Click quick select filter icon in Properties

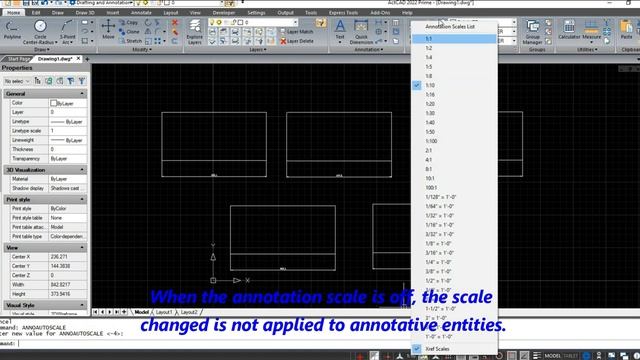[x=71, y=81]
